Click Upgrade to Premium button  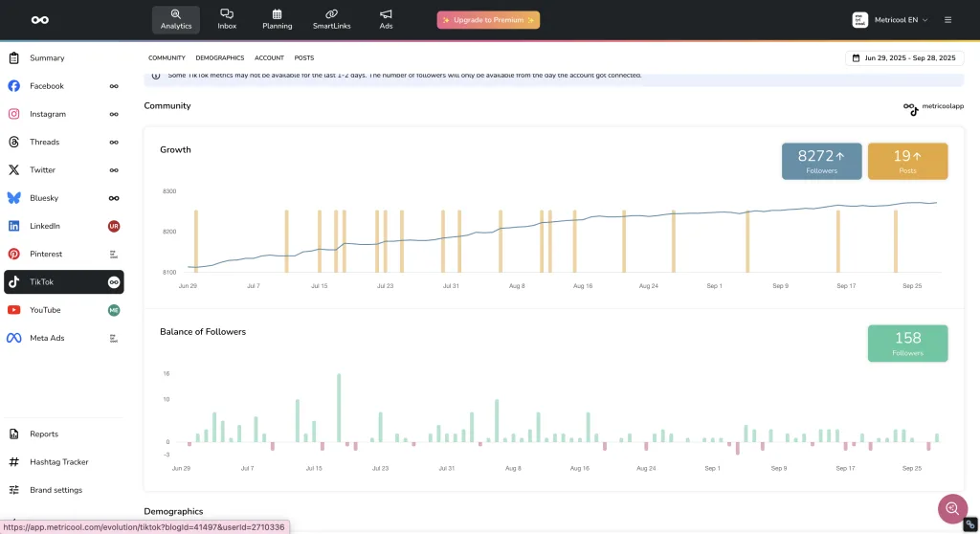click(488, 20)
